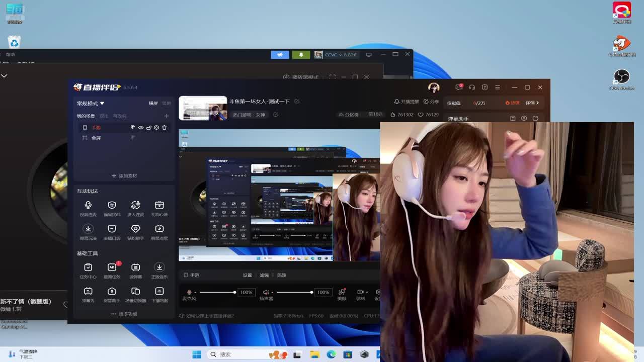Adjust the 扬声器 speaker volume slider
The height and width of the screenshot is (362, 644).
(x=294, y=292)
